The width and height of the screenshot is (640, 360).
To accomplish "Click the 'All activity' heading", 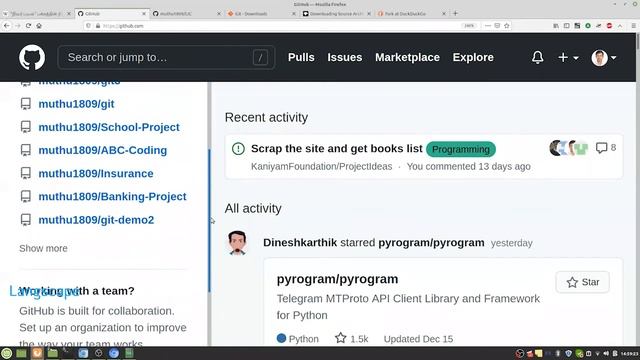I will [253, 209].
